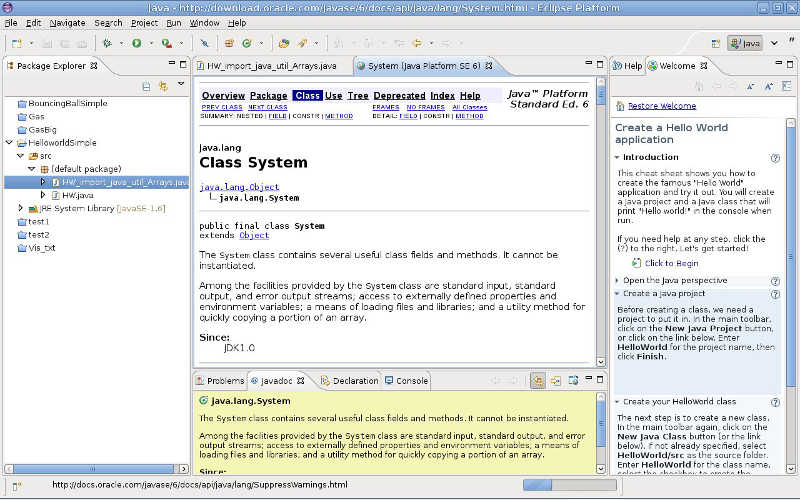
Task: Open the File menu
Action: point(11,23)
